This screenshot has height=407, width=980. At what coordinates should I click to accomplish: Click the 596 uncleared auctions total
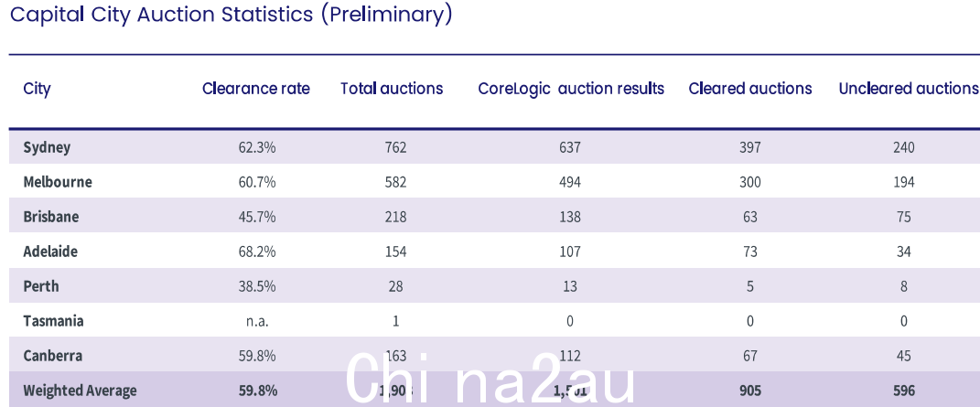[904, 391]
